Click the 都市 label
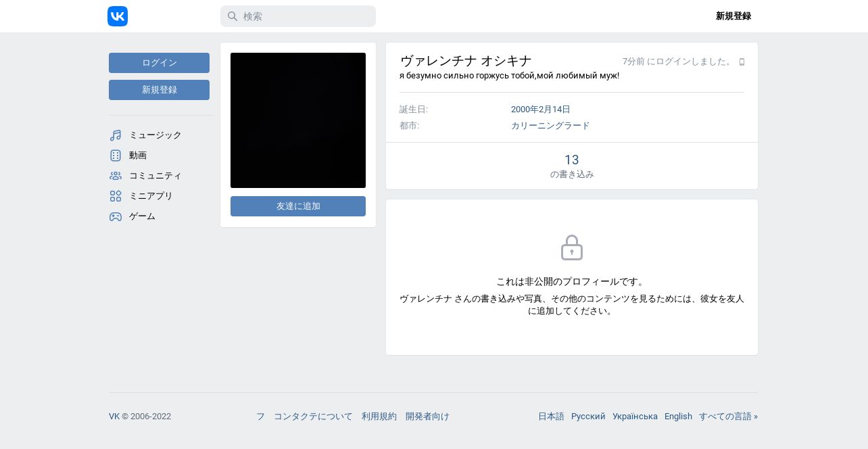This screenshot has width=868, height=449. [409, 126]
